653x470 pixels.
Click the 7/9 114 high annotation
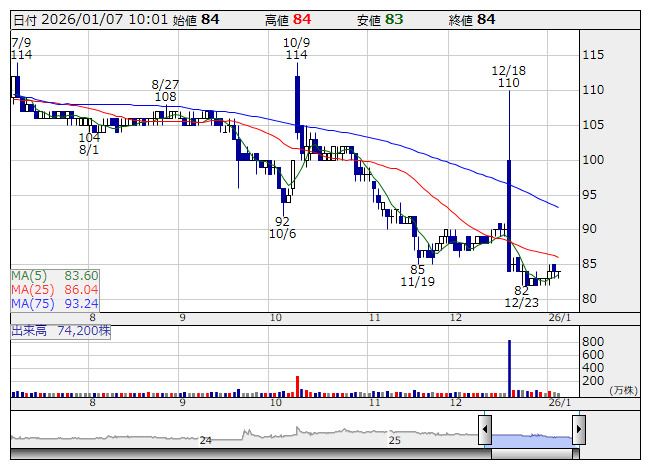(x=21, y=49)
